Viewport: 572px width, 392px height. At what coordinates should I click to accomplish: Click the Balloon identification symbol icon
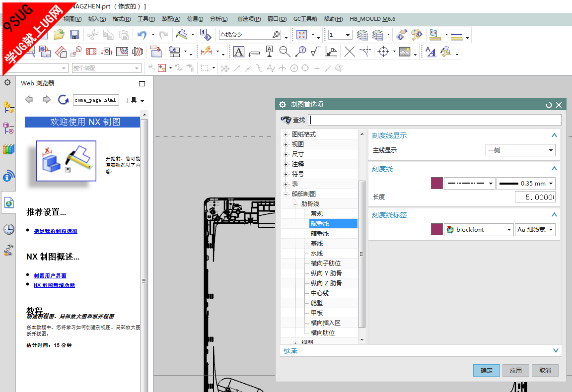click(300, 52)
